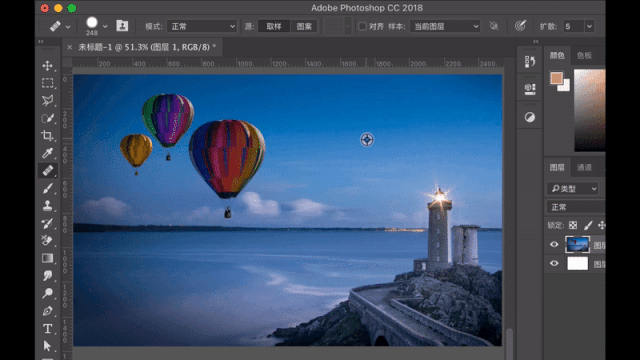
Task: Select the Quick Selection tool
Action: pos(47,118)
